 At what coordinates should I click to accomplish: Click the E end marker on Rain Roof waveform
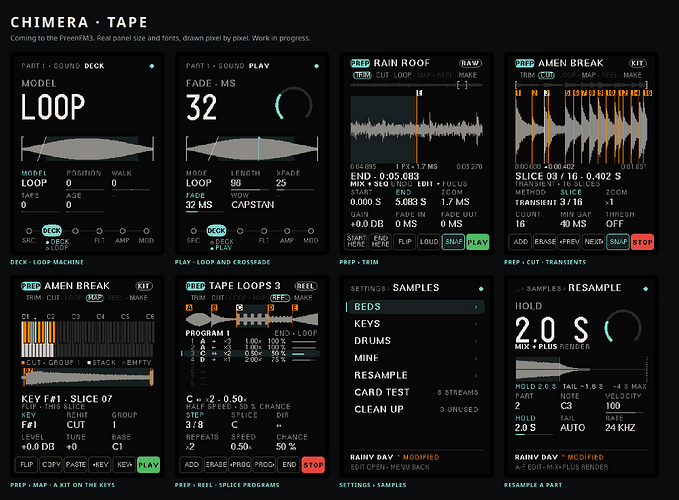tap(419, 93)
